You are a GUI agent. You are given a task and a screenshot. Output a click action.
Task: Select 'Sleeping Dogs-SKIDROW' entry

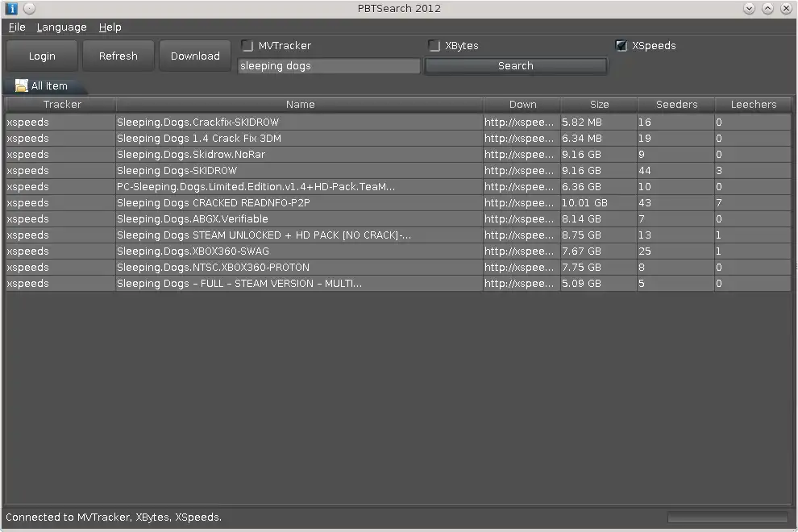[x=398, y=171]
